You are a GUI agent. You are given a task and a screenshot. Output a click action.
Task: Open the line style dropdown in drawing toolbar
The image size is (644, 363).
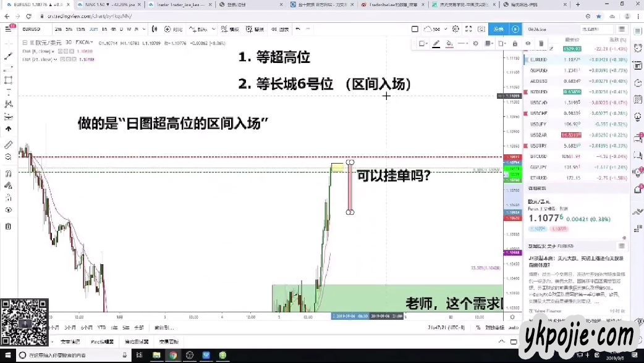466,43
